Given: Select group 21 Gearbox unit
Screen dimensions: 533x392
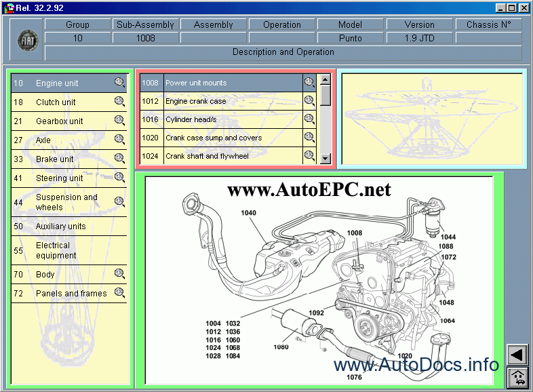Looking at the screenshot, I should coord(69,121).
